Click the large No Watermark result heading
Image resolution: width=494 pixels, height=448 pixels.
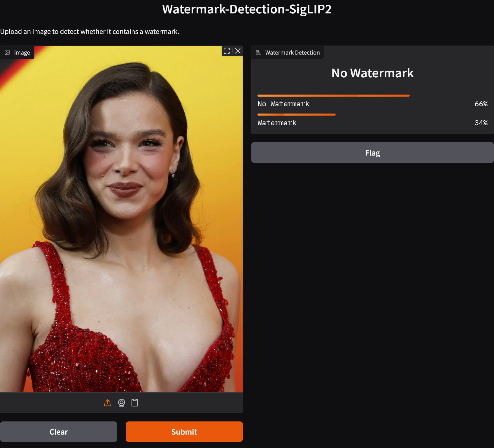pyautogui.click(x=372, y=73)
